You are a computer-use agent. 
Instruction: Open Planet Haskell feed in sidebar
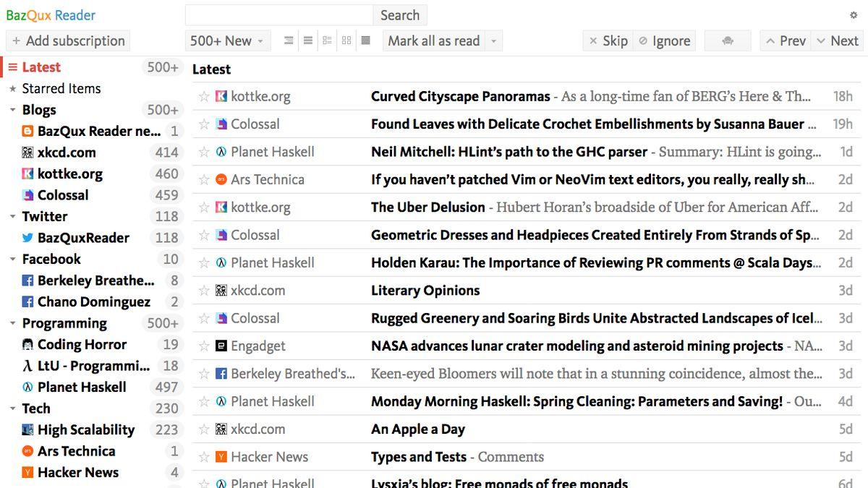point(93,388)
